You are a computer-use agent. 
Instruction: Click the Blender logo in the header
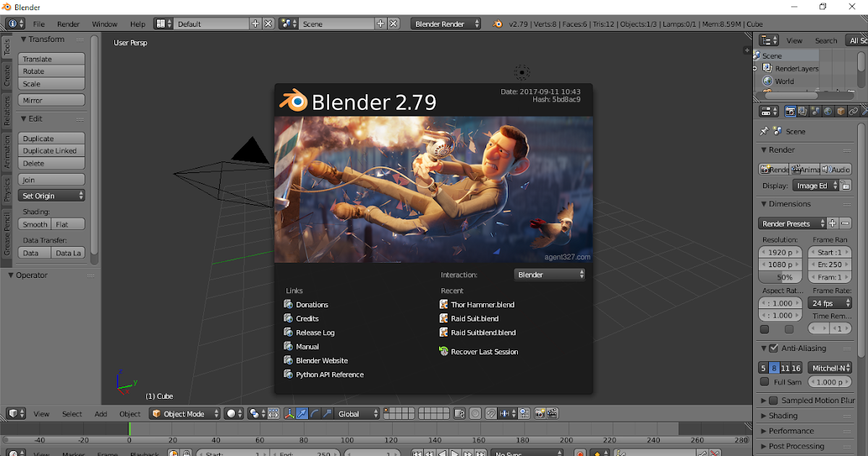point(498,24)
